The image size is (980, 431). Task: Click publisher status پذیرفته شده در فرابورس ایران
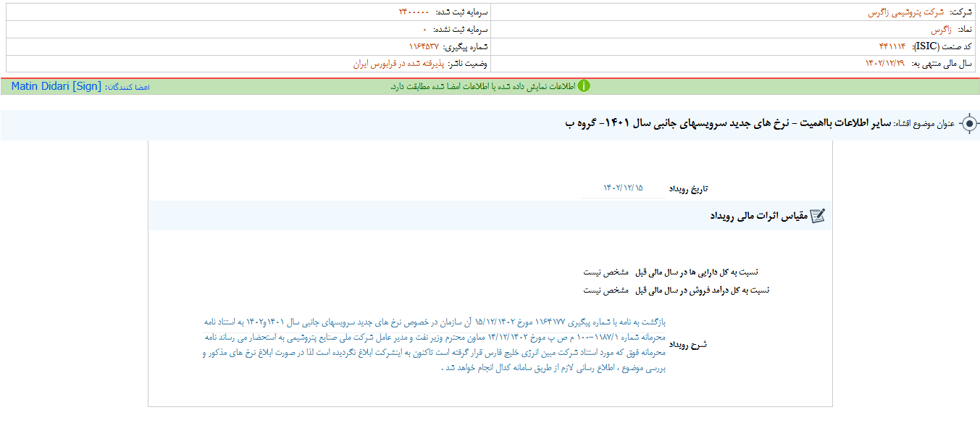pyautogui.click(x=398, y=64)
